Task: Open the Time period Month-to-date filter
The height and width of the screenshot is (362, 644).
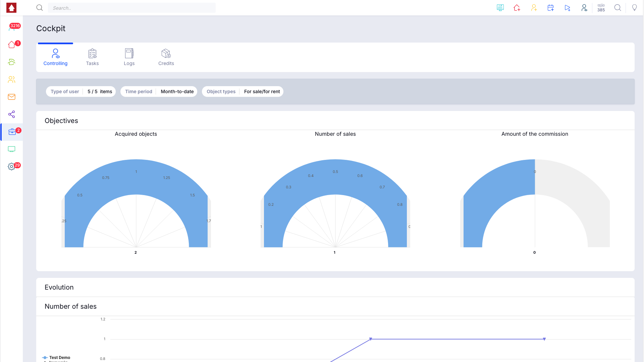Action: [159, 92]
